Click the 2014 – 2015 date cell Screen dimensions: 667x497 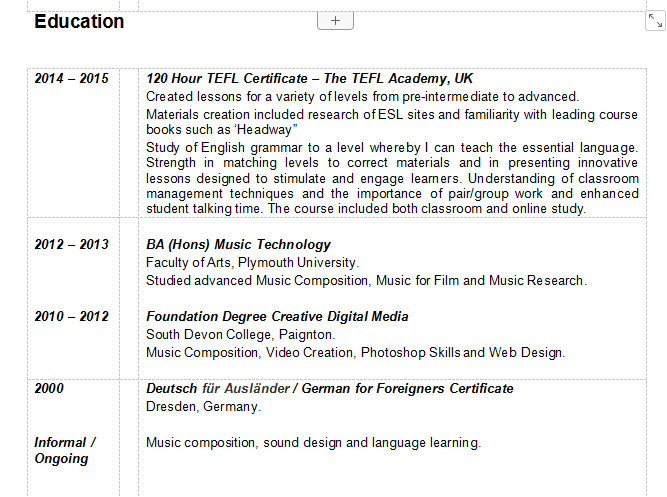click(x=71, y=78)
